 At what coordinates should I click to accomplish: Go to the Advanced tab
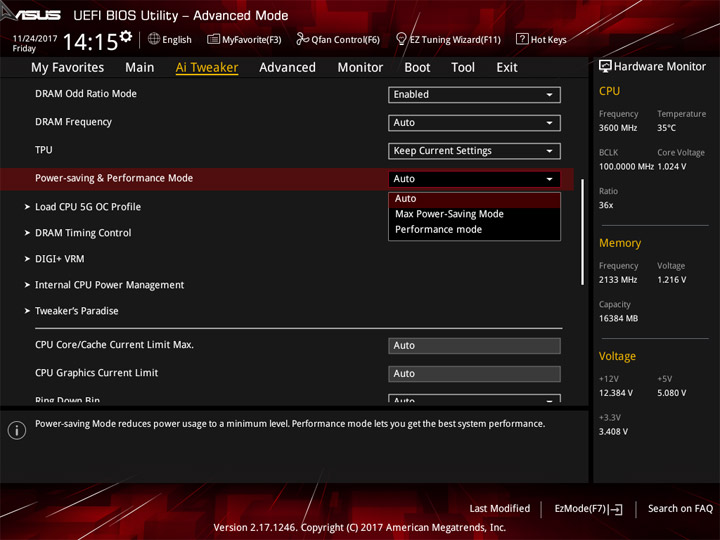[287, 68]
